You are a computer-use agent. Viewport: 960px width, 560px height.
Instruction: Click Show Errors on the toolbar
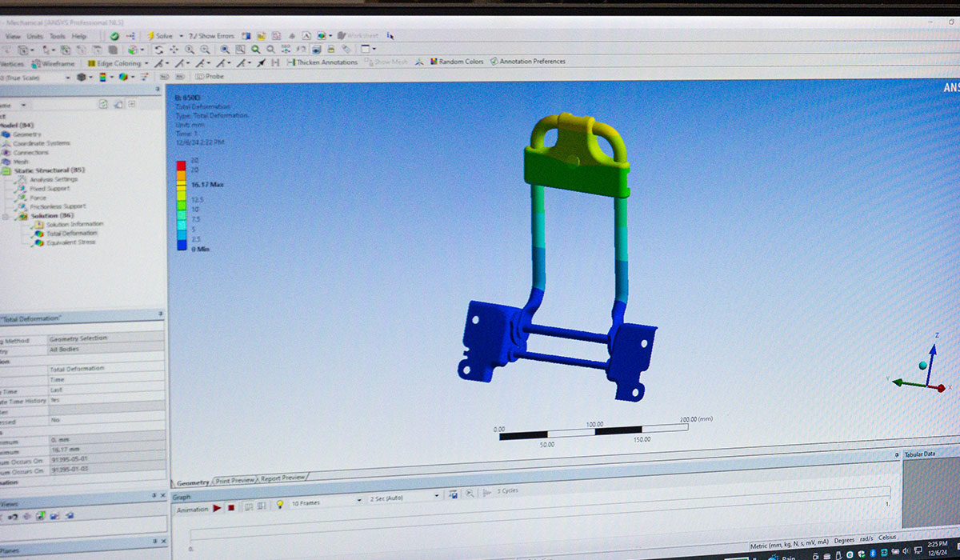coord(216,35)
